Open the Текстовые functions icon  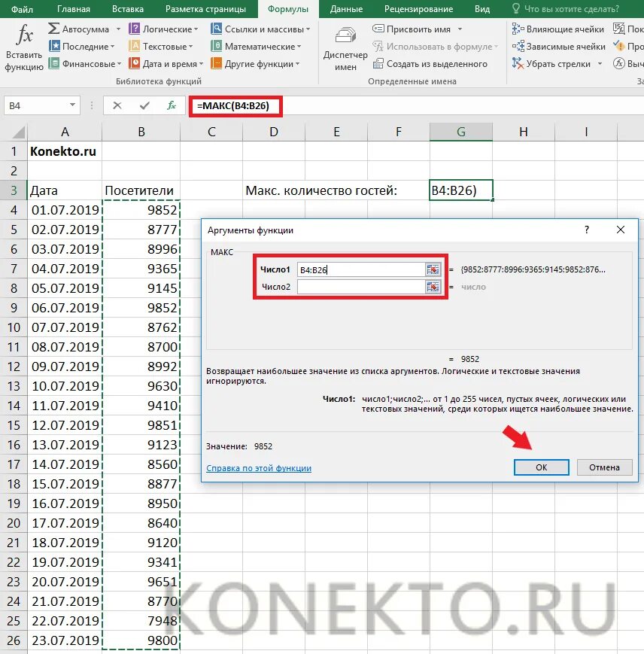(134, 46)
